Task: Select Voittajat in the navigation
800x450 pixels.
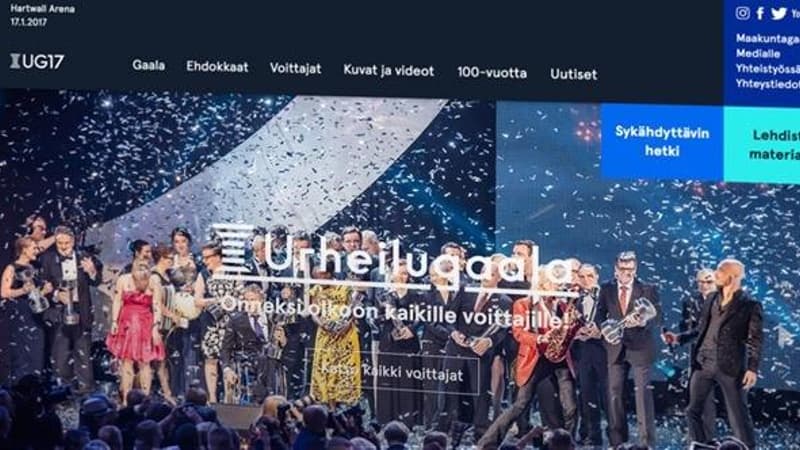Action: (x=295, y=68)
